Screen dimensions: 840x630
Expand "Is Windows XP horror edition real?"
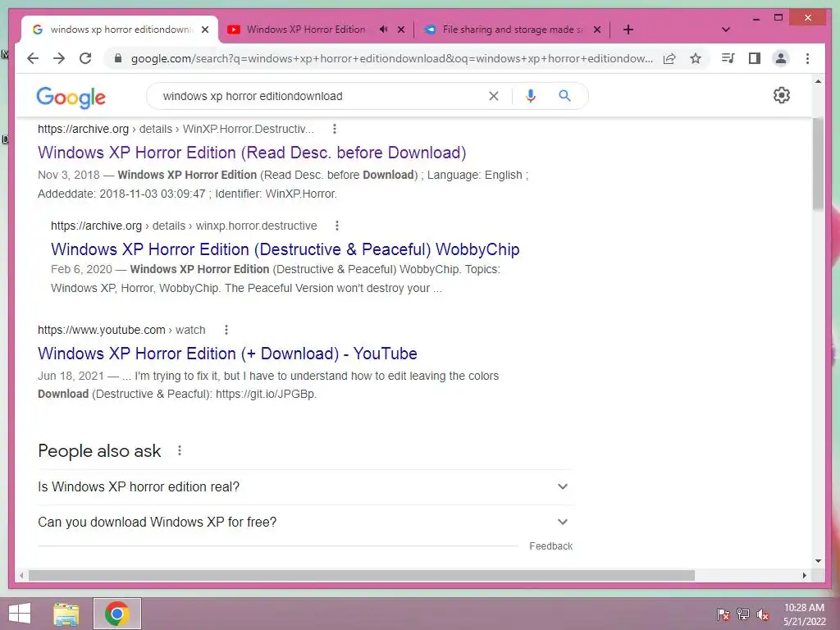point(305,487)
